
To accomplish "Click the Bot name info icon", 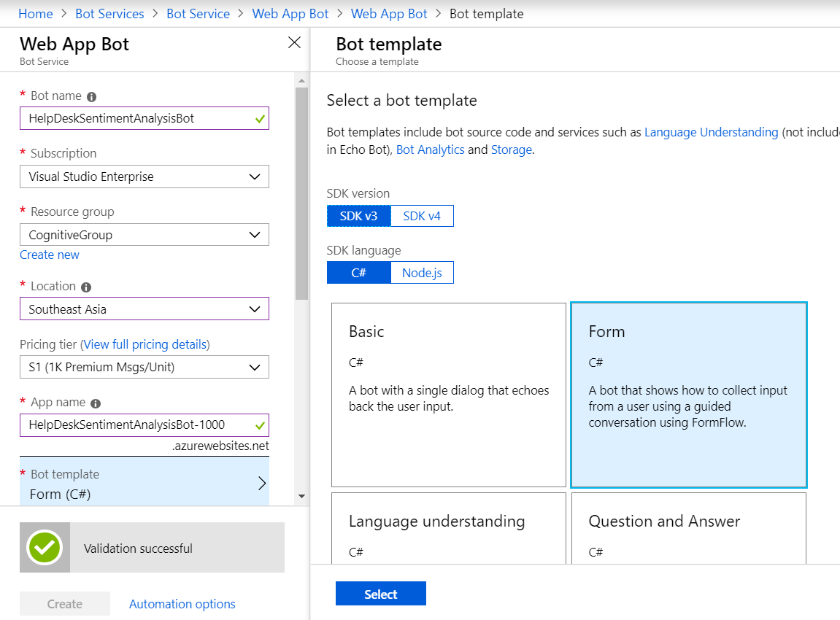I will [92, 97].
